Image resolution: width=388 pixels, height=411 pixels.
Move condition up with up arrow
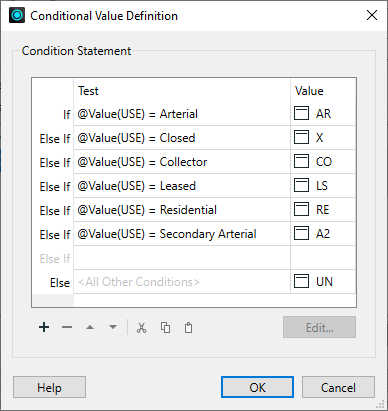90,327
